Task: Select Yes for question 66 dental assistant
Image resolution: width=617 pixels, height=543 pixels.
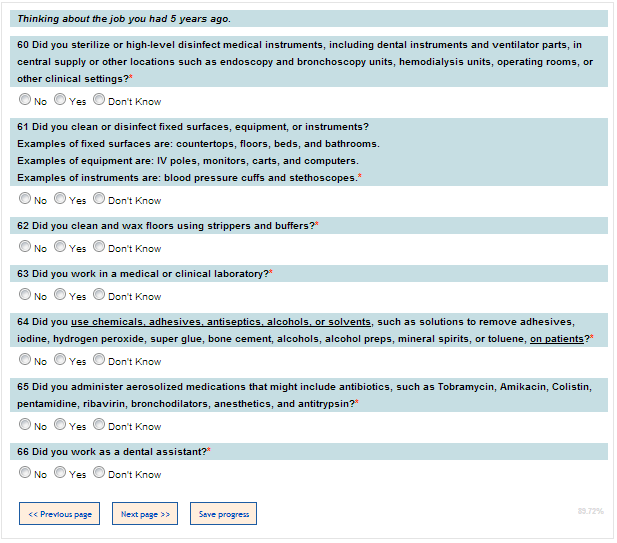Action: tap(60, 473)
